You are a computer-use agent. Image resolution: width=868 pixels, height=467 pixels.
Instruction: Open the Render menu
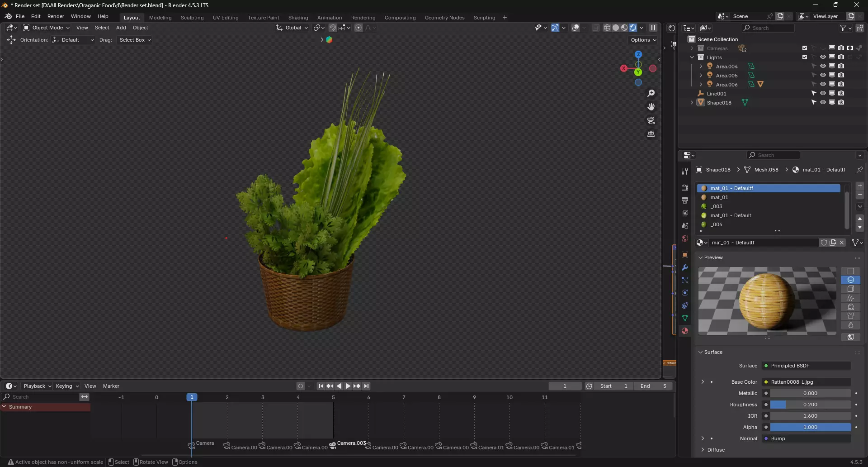[56, 16]
